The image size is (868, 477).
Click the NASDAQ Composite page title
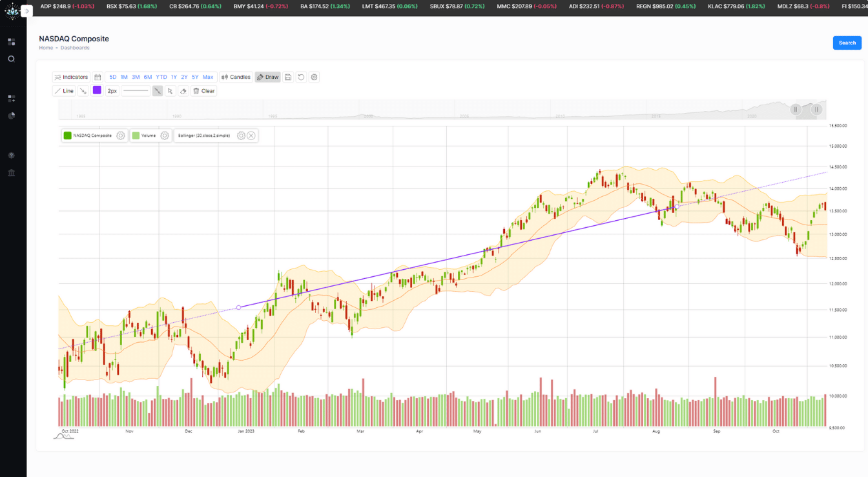[74, 39]
